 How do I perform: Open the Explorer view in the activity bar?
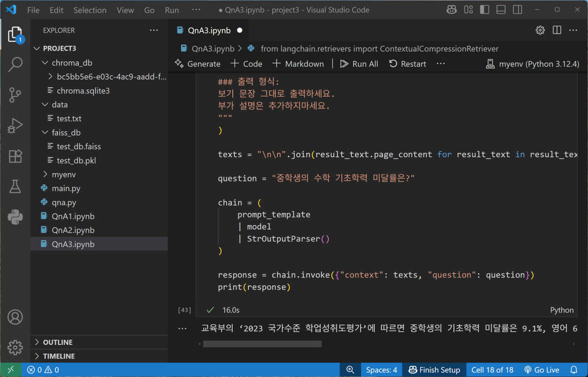(x=15, y=34)
